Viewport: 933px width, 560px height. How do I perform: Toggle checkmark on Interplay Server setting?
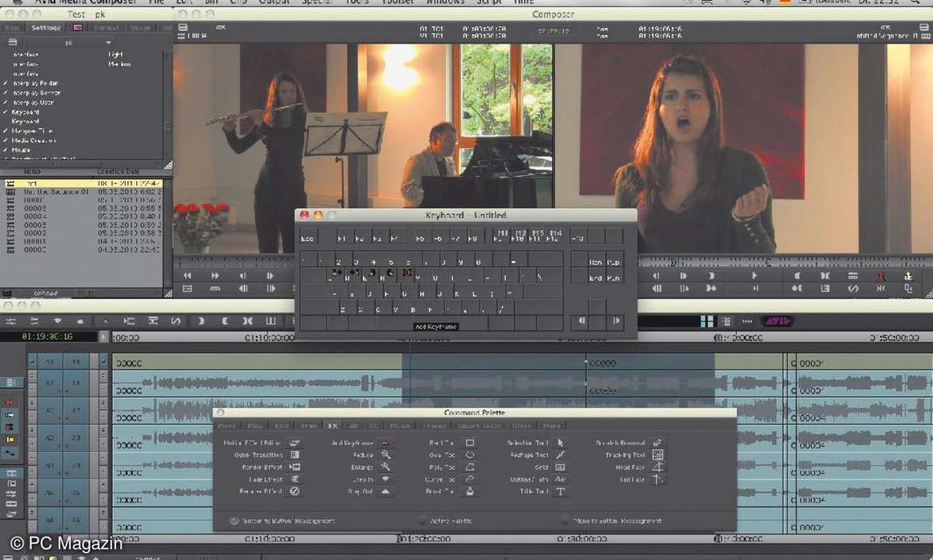(x=5, y=93)
